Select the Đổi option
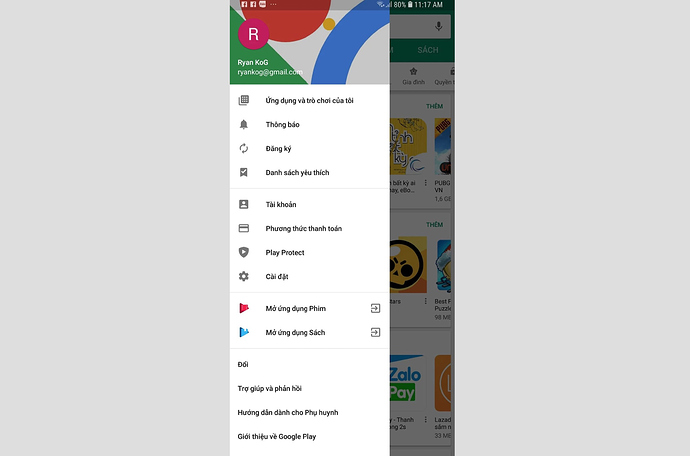690x456 pixels. coord(243,364)
